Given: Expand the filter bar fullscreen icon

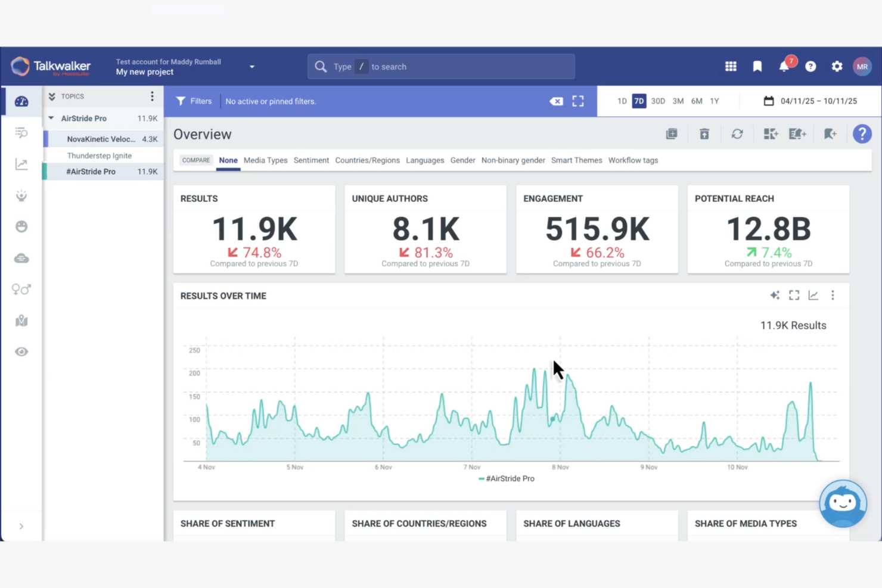Looking at the screenshot, I should (578, 101).
